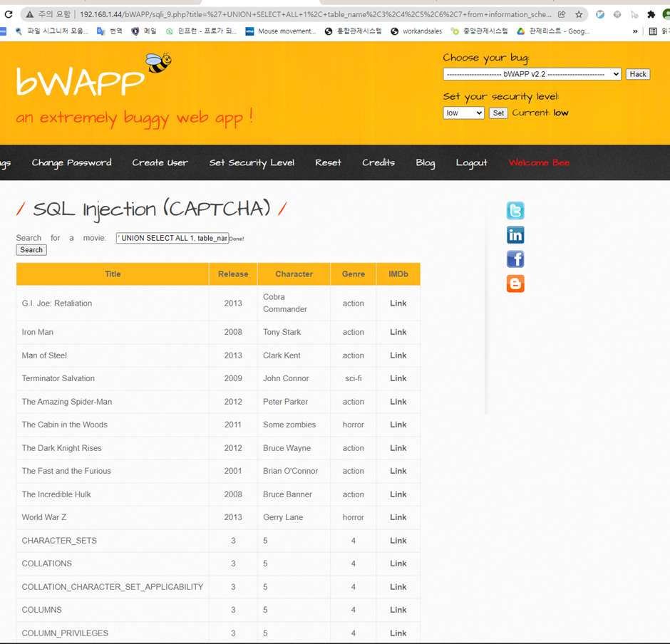Show more bookmarks with the chevron

click(635, 31)
